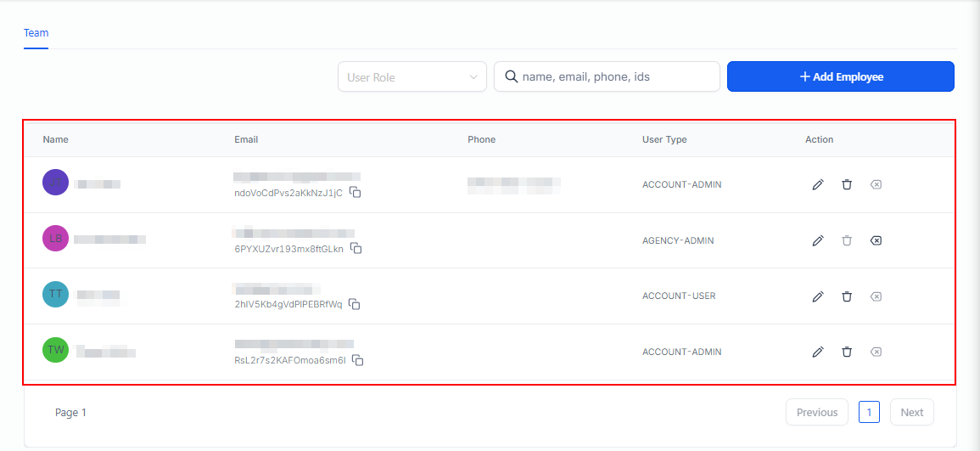Copy ID RsL2r7s2KAFOmoa6sm6I
The width and height of the screenshot is (980, 451).
tap(359, 360)
